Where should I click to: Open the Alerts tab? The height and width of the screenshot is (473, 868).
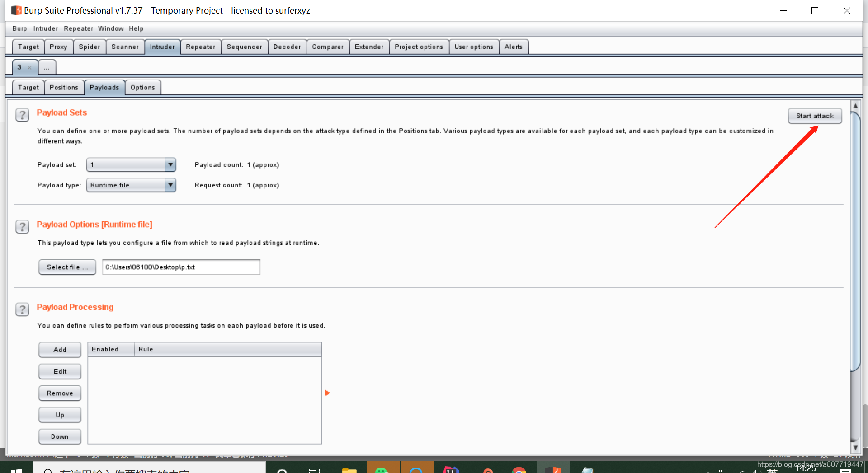(x=514, y=47)
